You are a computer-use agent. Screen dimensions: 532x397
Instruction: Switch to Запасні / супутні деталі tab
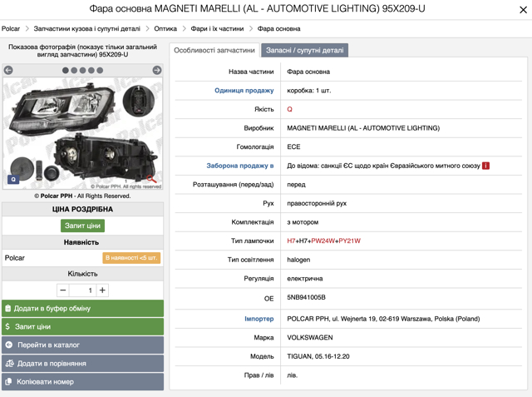click(305, 50)
